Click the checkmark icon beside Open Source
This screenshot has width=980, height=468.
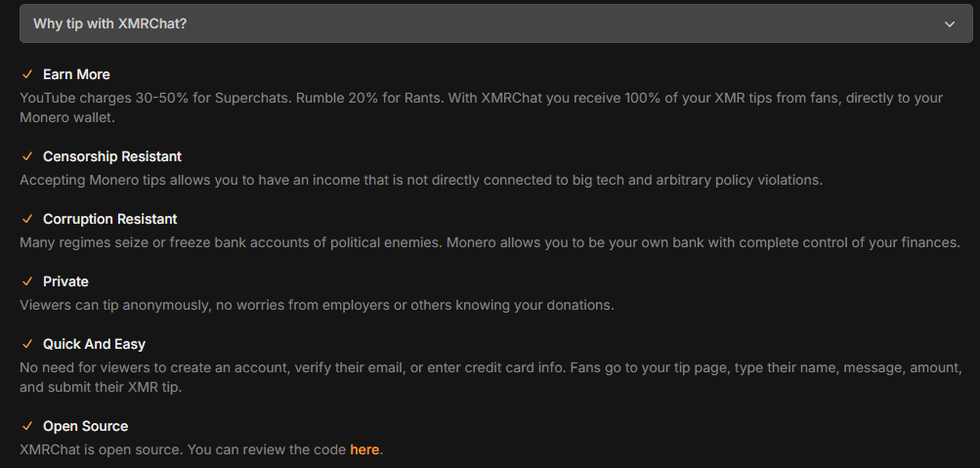point(27,426)
